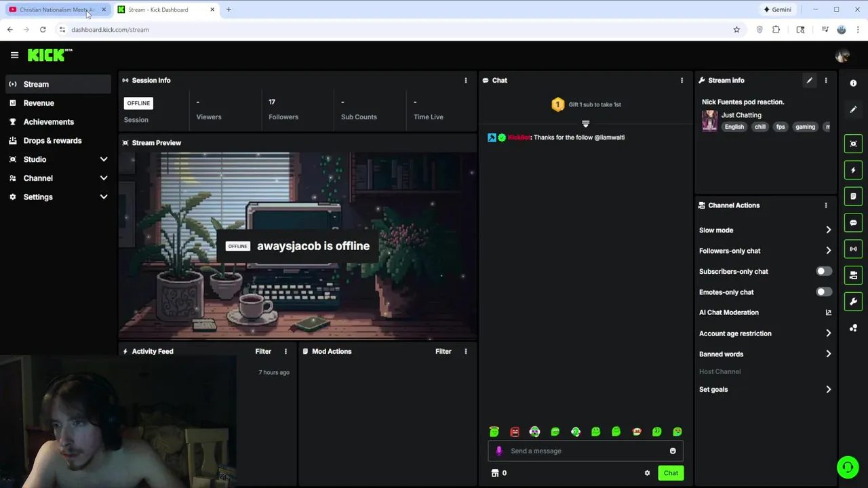Open Banned words arrow
The image size is (868, 488).
pos(828,354)
